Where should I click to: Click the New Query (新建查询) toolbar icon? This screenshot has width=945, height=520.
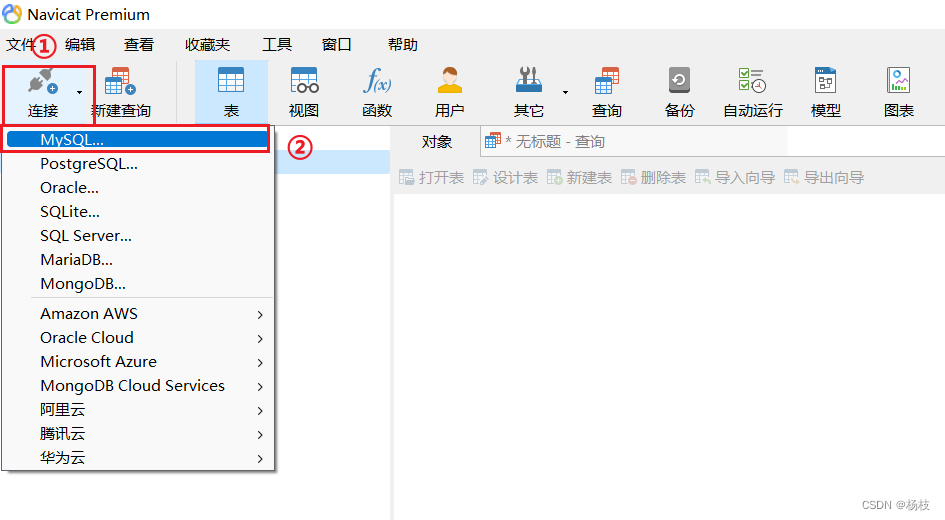point(121,81)
